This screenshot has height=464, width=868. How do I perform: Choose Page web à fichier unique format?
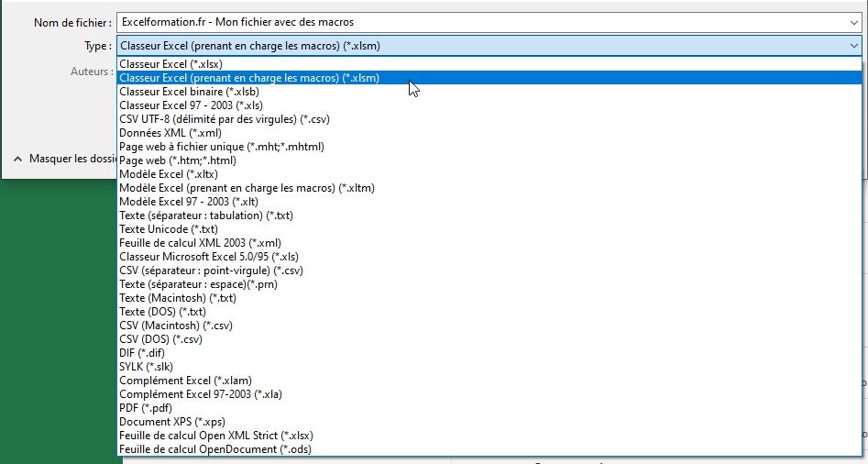(221, 147)
